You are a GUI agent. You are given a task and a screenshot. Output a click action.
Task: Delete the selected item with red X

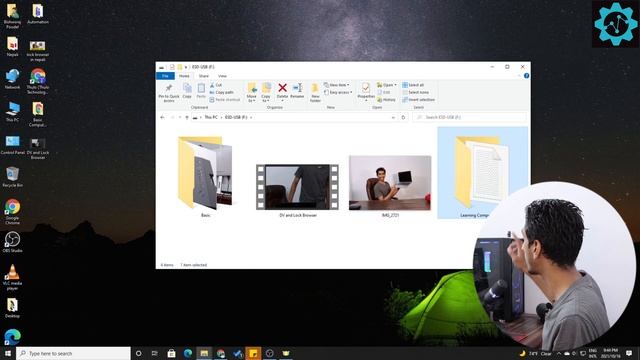pos(282,92)
